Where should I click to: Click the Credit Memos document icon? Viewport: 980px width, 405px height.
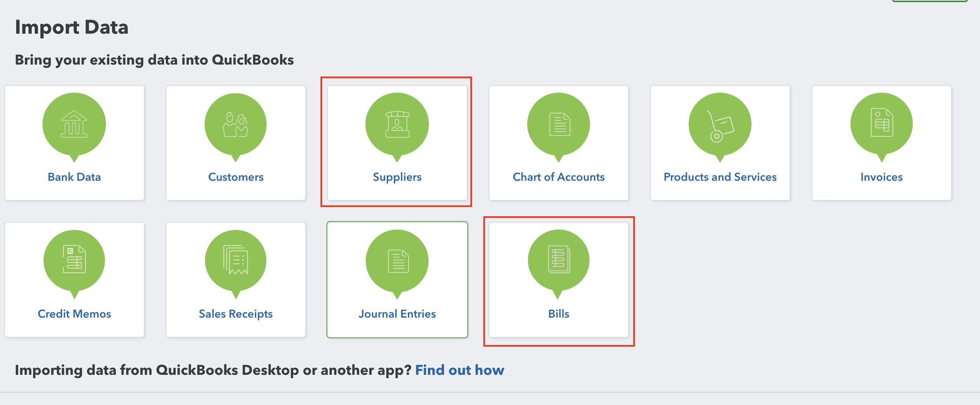tap(74, 260)
